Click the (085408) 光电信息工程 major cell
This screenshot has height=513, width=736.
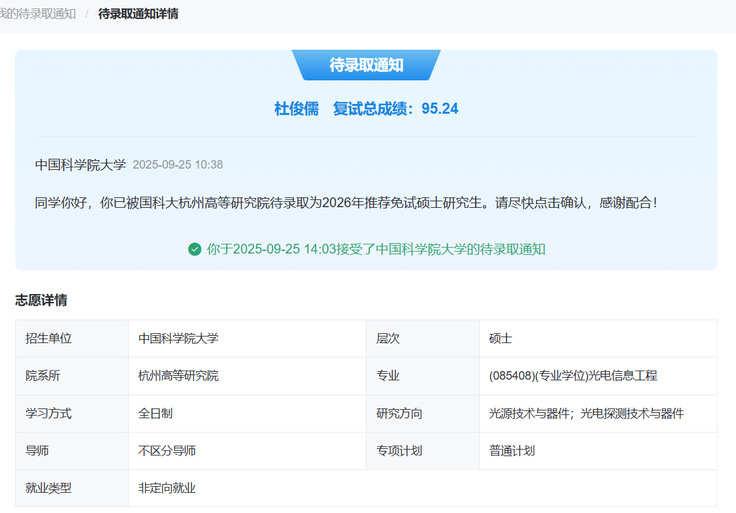tap(573, 376)
